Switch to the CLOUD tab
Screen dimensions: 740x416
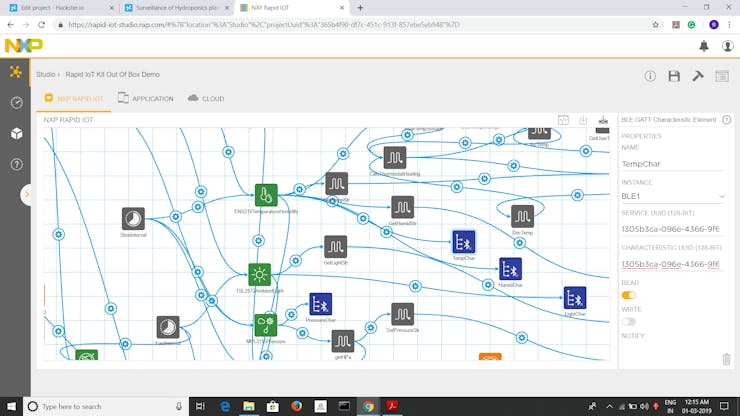[x=206, y=98]
